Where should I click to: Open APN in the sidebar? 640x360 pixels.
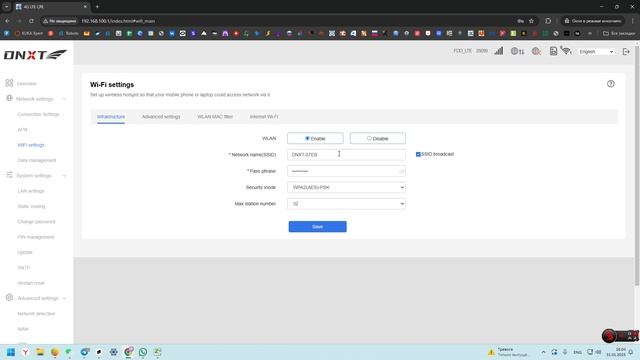pyautogui.click(x=22, y=130)
